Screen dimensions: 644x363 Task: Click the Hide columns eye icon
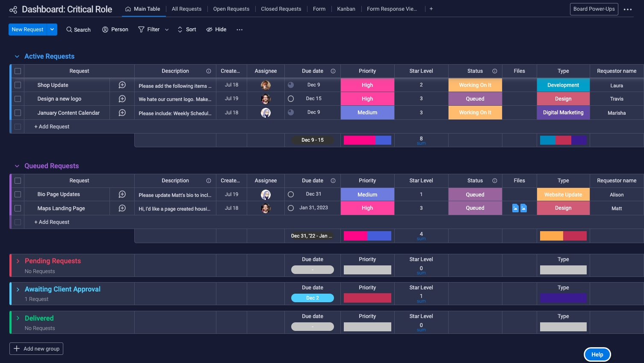click(210, 30)
